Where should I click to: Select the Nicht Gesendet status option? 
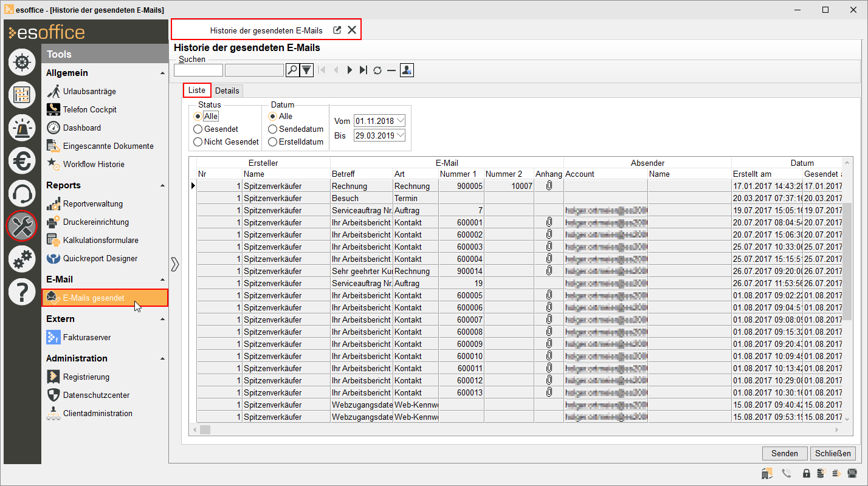point(198,142)
